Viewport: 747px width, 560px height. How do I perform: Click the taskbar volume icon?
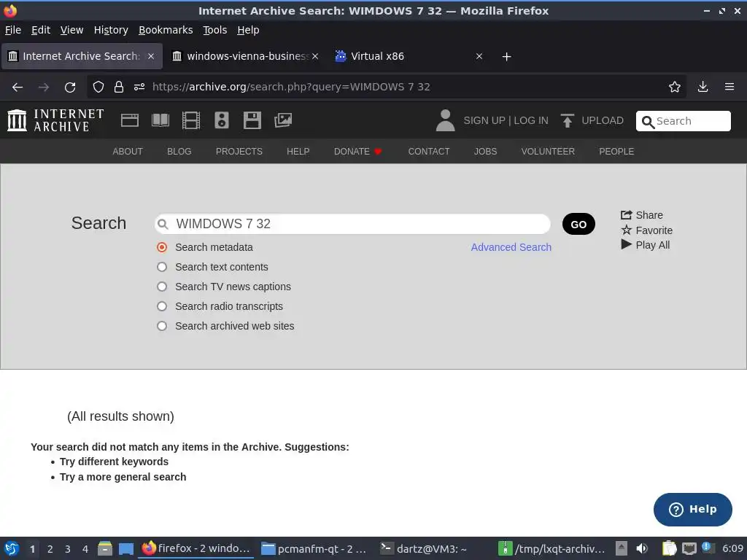pyautogui.click(x=642, y=548)
